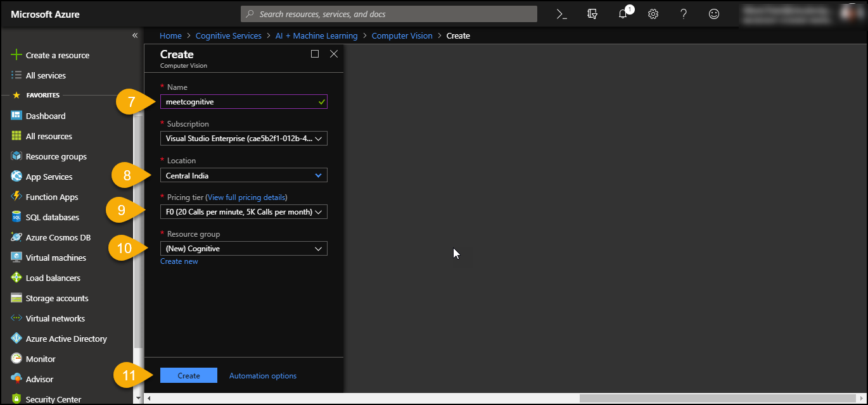Open the Subscription dropdown
This screenshot has width=868, height=405.
coord(244,138)
